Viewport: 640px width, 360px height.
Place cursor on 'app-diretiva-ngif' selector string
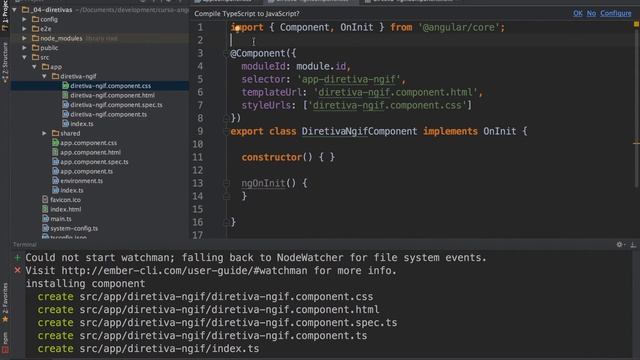[349, 79]
